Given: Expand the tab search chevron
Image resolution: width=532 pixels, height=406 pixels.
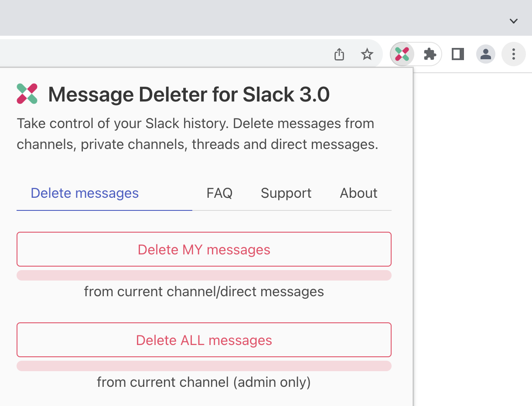Looking at the screenshot, I should point(514,21).
